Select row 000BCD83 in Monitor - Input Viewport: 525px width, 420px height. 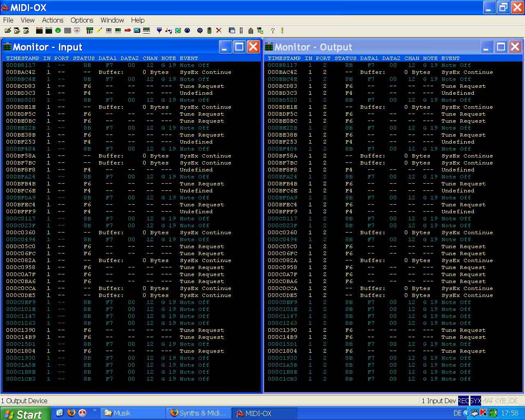(131, 86)
